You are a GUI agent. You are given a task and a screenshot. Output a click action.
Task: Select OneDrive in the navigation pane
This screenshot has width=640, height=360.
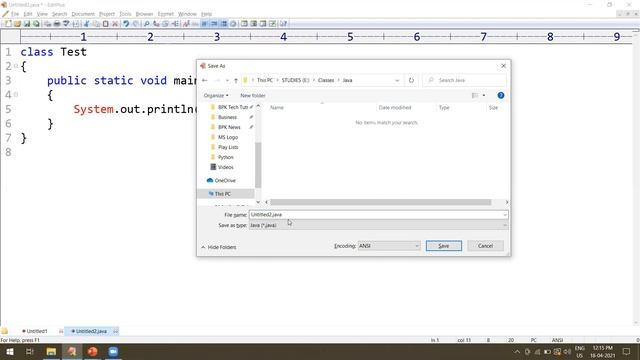(x=225, y=180)
